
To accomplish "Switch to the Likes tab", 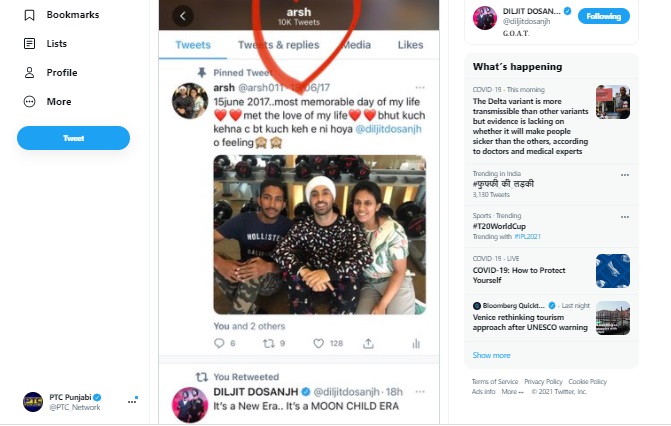I will coord(410,45).
